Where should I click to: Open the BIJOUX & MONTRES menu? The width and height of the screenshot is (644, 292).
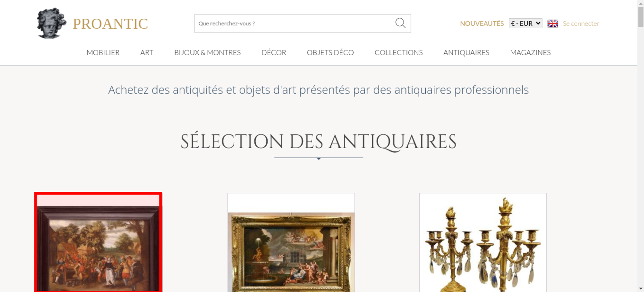tap(207, 52)
